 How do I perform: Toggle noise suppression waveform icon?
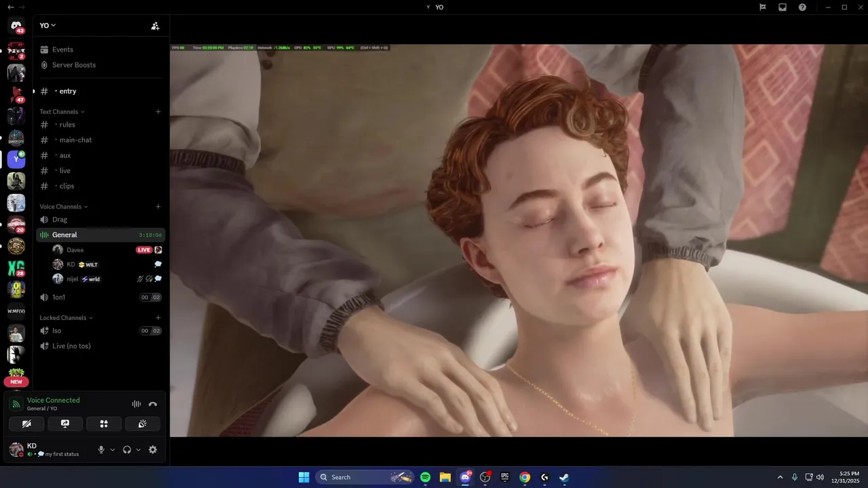click(136, 404)
